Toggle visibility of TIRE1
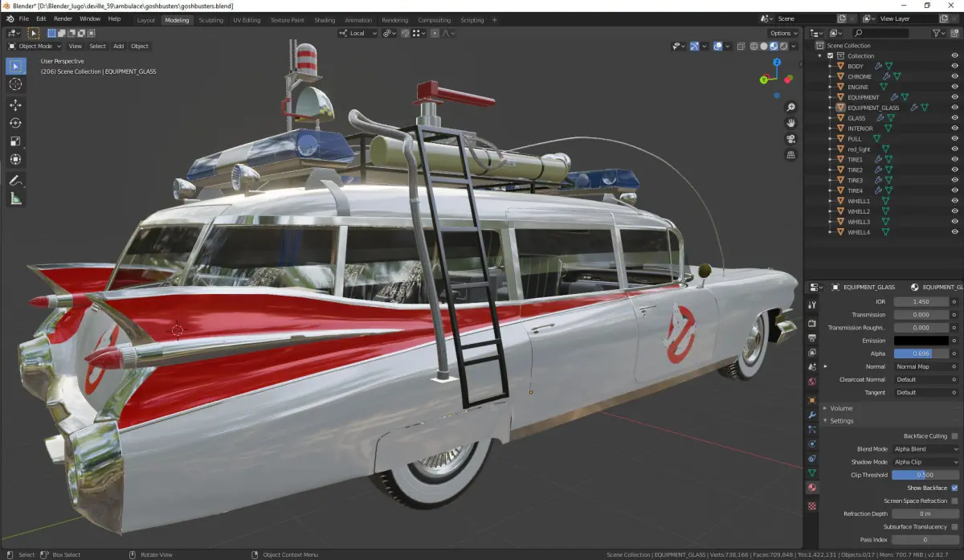Viewport: 964px width, 560px height. pyautogui.click(x=954, y=160)
